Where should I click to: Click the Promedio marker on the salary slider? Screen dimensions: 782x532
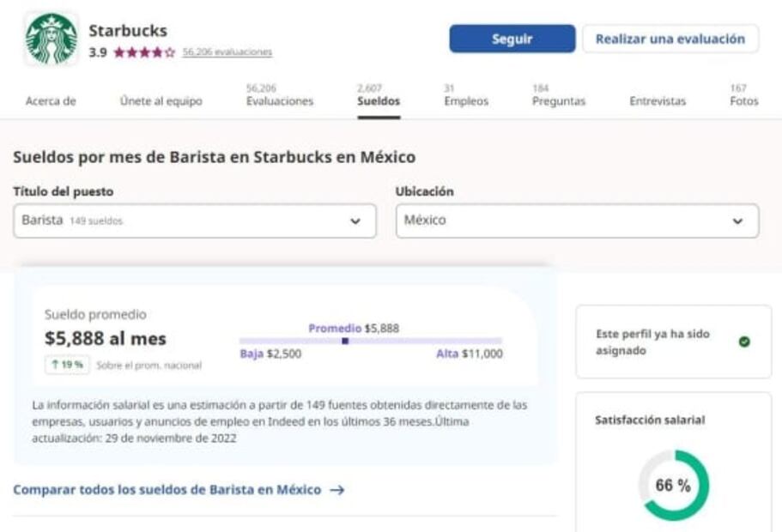point(346,342)
